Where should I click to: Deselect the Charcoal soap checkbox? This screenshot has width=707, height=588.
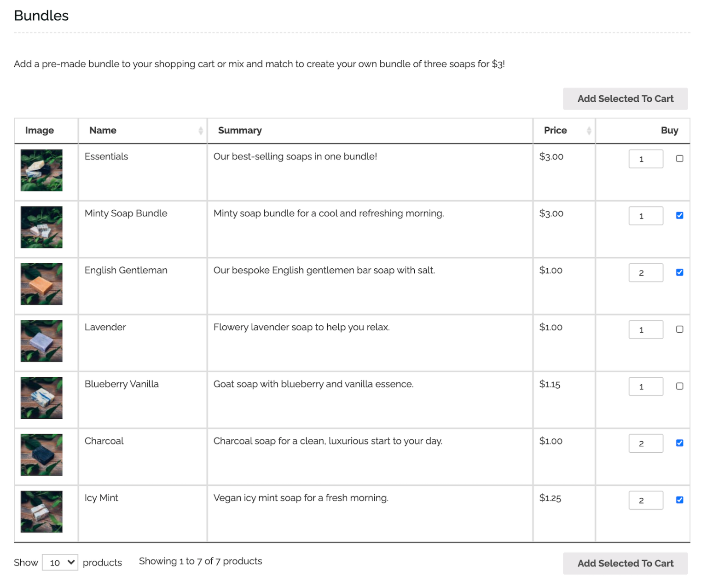pyautogui.click(x=679, y=443)
